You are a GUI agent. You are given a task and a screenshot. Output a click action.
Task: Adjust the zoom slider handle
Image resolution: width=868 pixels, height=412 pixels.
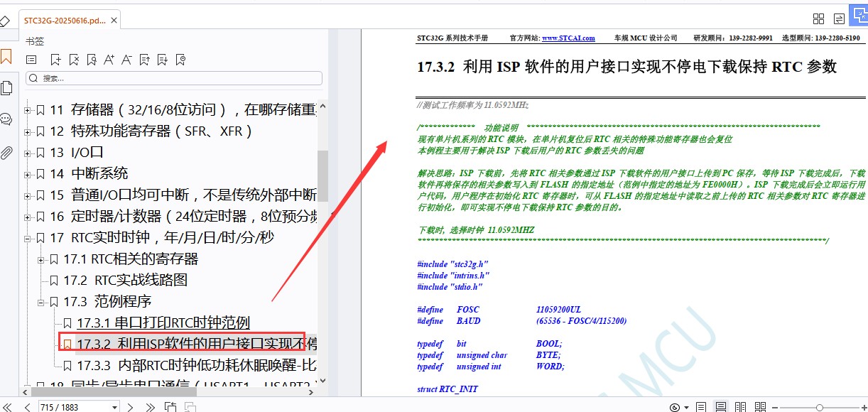(x=819, y=407)
